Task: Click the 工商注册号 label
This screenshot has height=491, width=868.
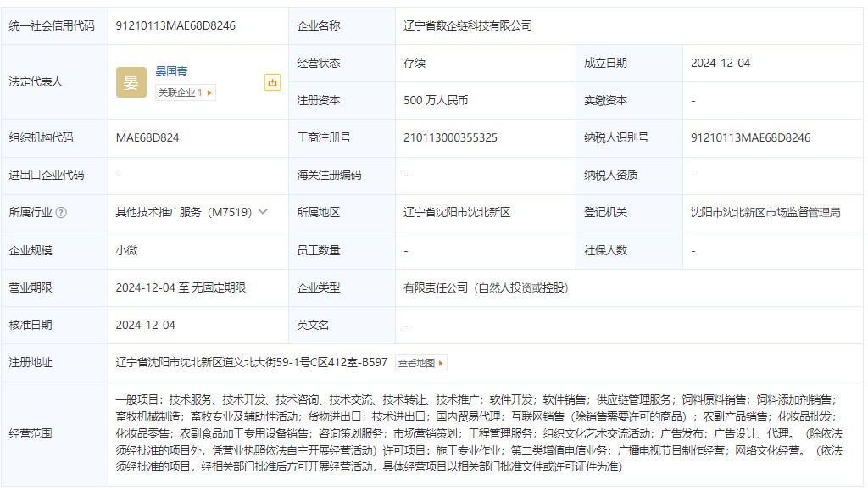Action: [x=324, y=138]
